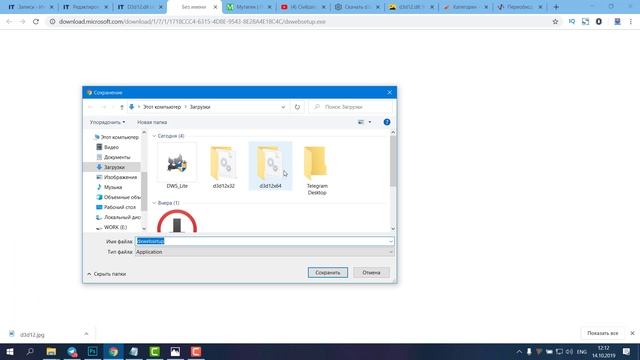Switch to the Скачать tab
Viewport: 640px width, 360px height.
point(358,7)
